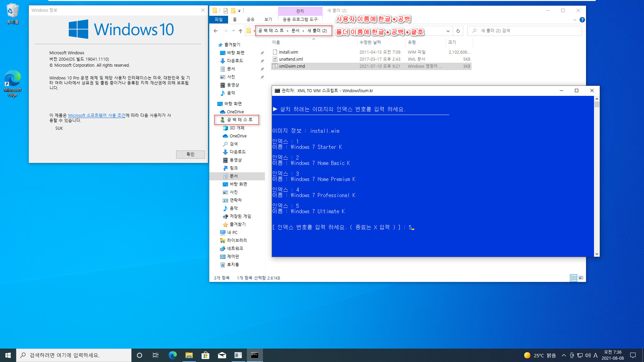Click the command window scroll up arrow
Image resolution: width=644 pixels, height=362 pixels.
[x=597, y=99]
